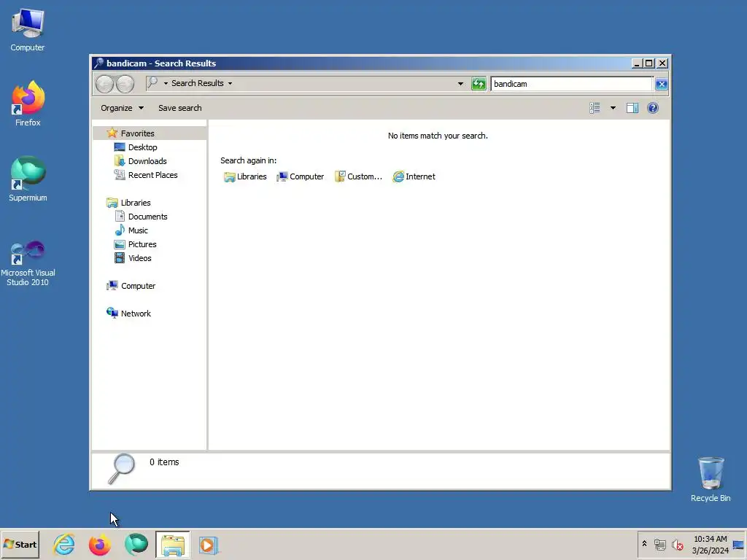Select the Microsoft Visual Studio 2010 shortcut

pos(28,263)
